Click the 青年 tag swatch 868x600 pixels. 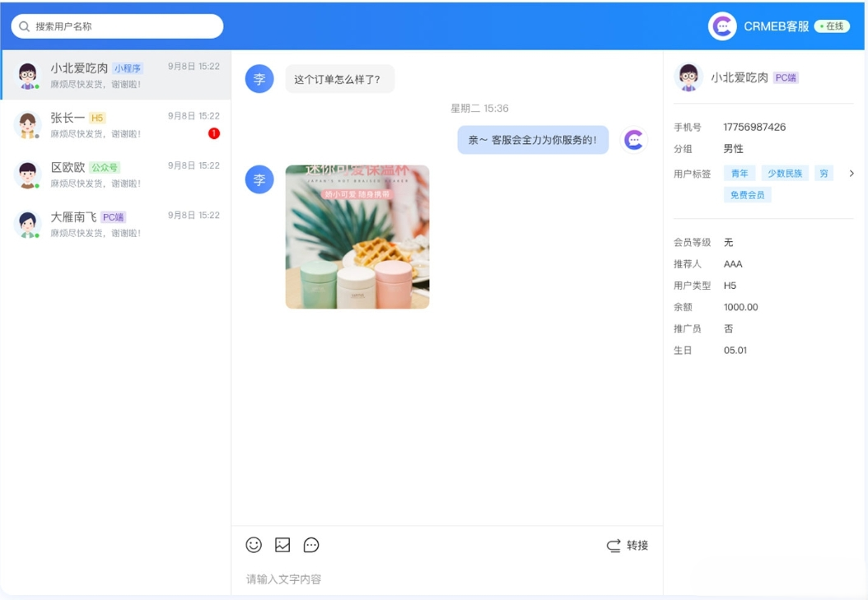(739, 173)
